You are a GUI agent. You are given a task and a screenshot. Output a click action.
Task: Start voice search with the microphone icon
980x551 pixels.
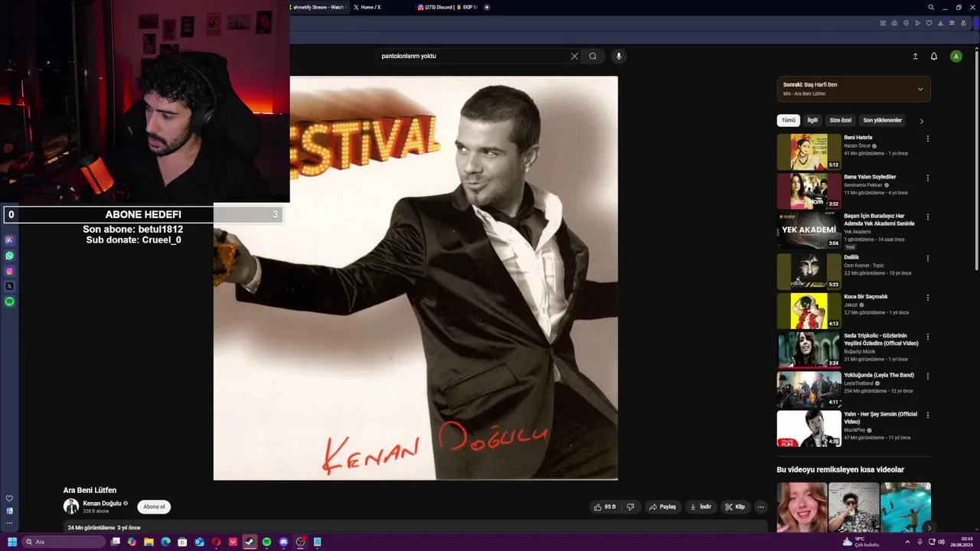pyautogui.click(x=619, y=56)
